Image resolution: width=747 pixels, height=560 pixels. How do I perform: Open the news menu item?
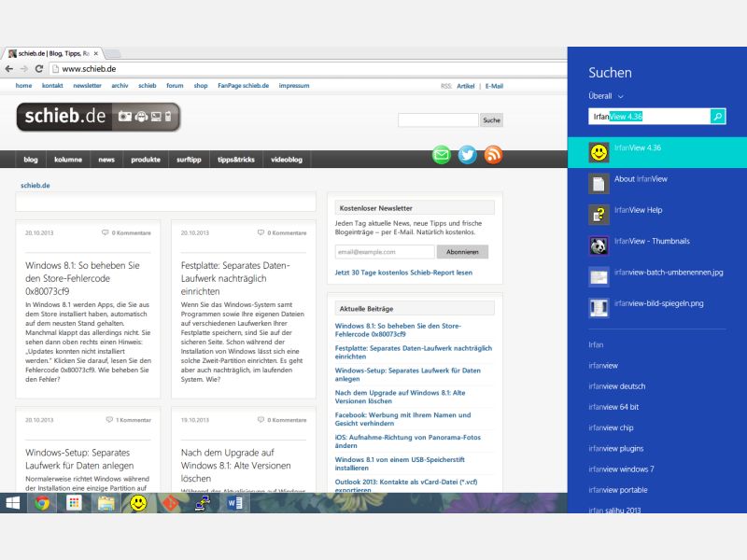click(106, 160)
